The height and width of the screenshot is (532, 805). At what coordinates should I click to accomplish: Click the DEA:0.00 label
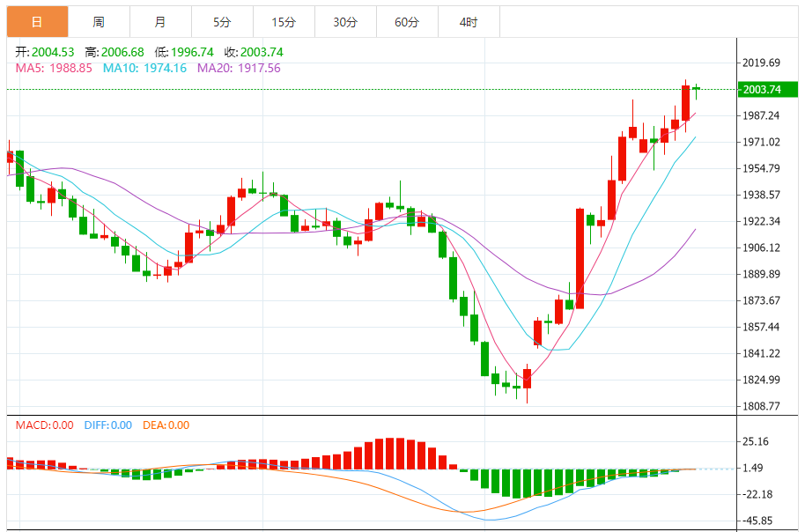click(x=166, y=425)
